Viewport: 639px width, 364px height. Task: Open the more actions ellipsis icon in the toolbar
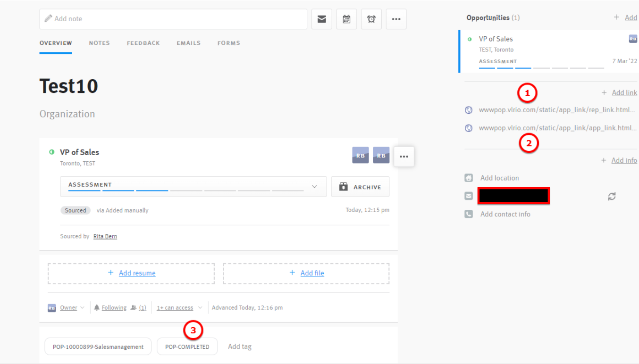[x=396, y=19]
